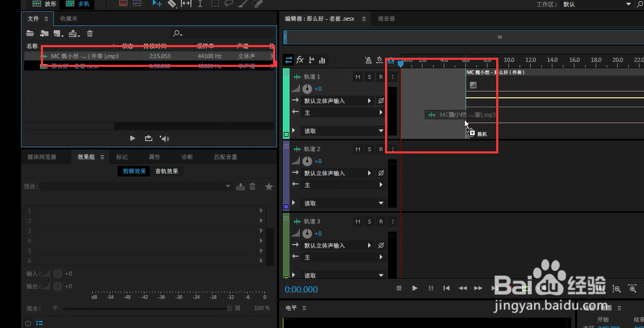Select the Paintbrush Selection tool
This screenshot has width=644, height=328.
click(x=243, y=4)
